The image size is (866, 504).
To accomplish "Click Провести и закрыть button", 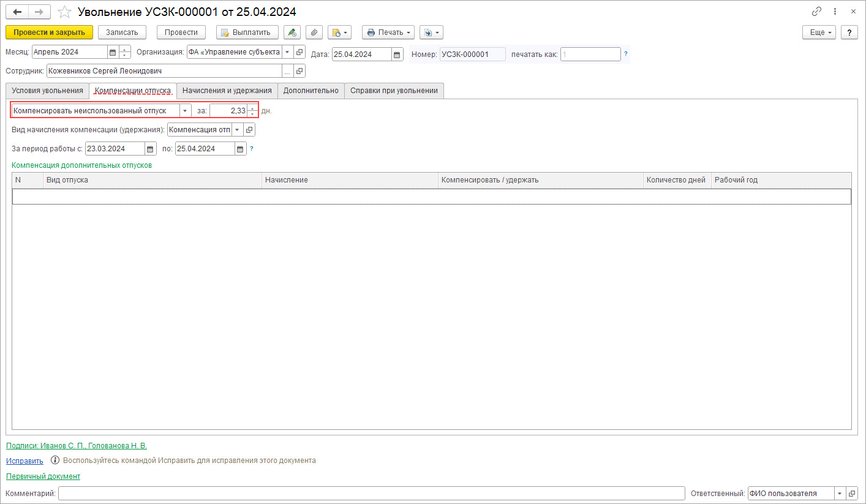I will tap(49, 32).
